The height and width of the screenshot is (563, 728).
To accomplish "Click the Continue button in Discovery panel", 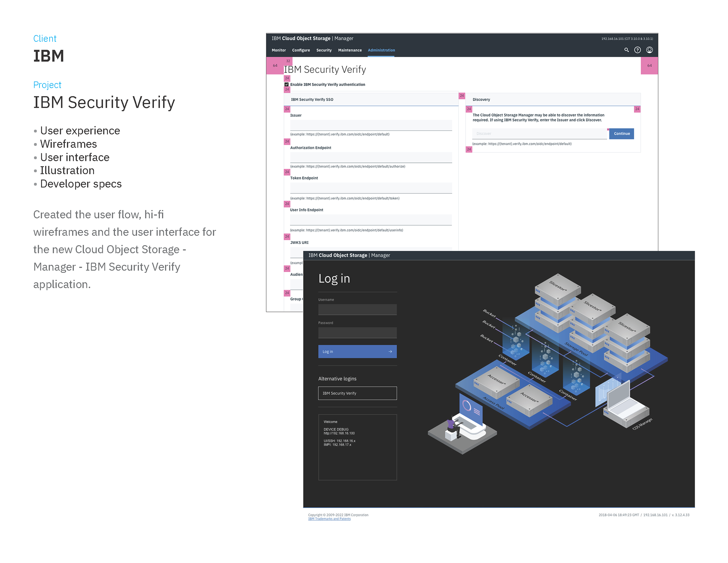I will click(x=622, y=134).
